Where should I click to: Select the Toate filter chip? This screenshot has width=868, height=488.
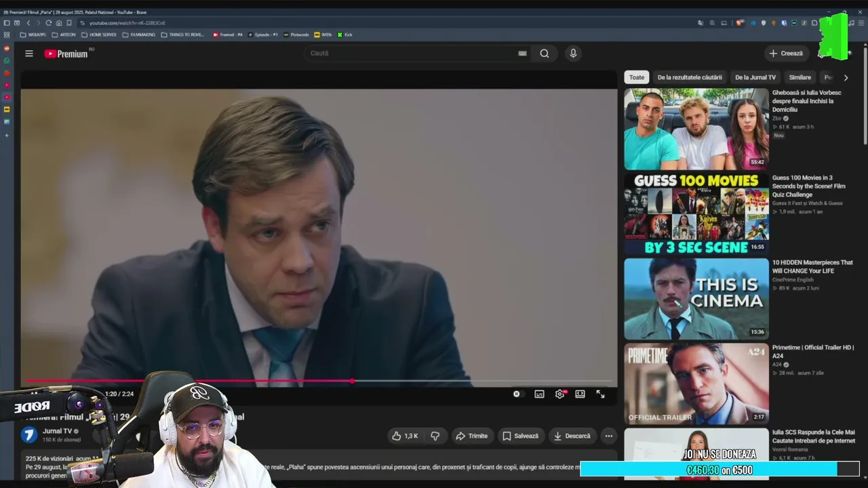tap(637, 77)
